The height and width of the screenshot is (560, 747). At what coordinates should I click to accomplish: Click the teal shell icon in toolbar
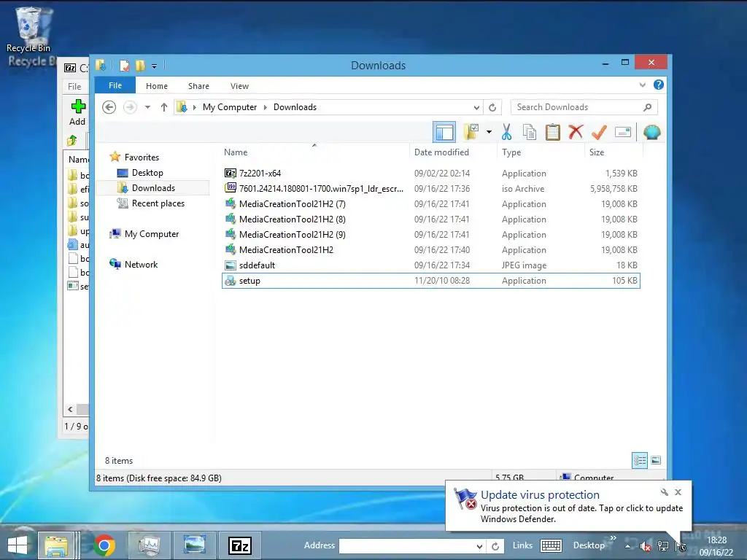click(x=651, y=132)
